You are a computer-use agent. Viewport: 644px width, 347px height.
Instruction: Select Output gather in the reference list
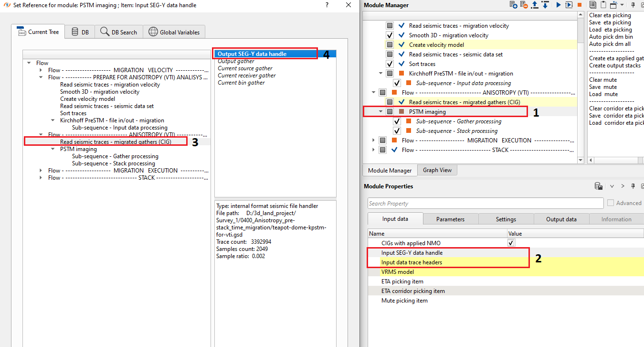[x=236, y=61]
